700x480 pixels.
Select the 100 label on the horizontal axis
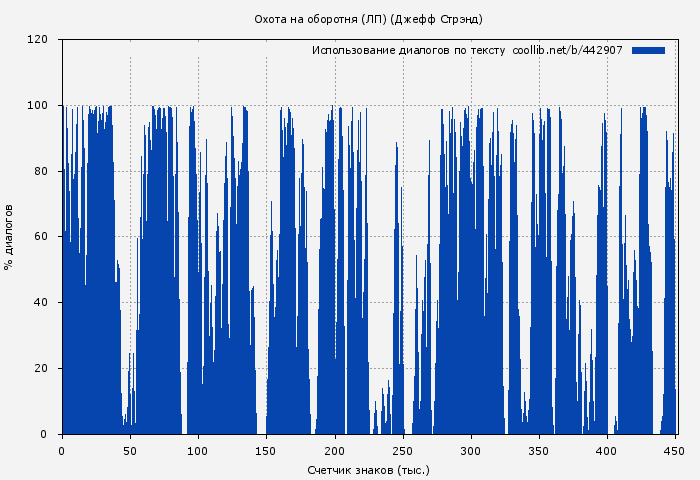[198, 450]
